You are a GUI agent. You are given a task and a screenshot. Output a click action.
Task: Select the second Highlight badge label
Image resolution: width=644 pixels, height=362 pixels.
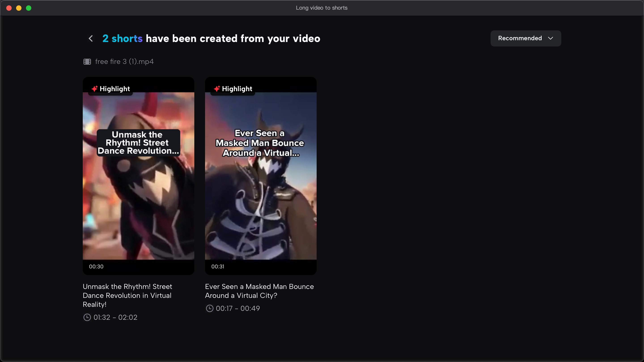237,89
